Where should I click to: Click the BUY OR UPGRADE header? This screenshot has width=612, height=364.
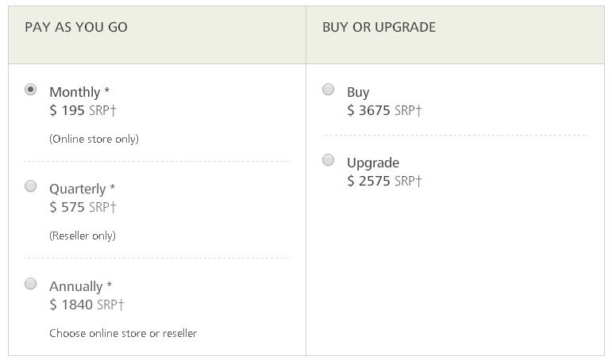click(x=379, y=27)
